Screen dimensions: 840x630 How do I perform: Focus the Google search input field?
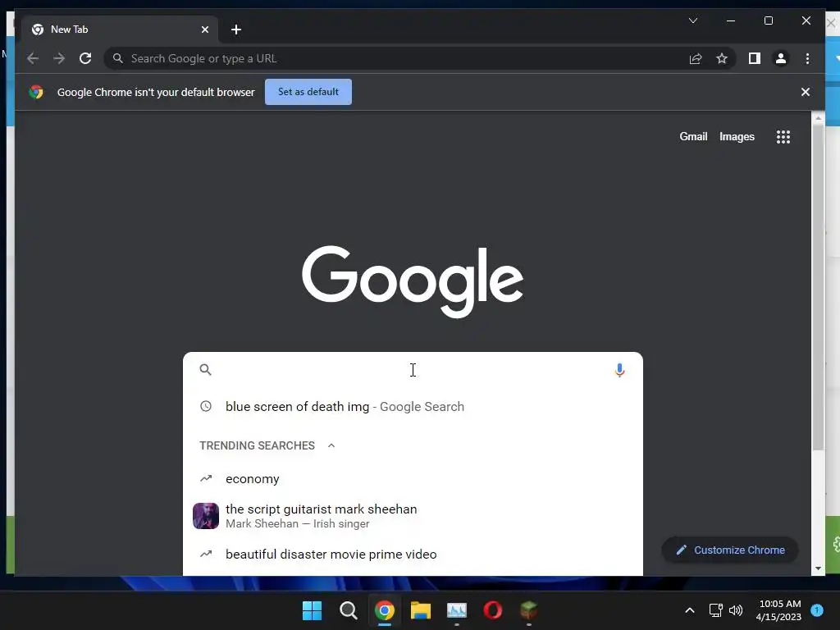413,370
